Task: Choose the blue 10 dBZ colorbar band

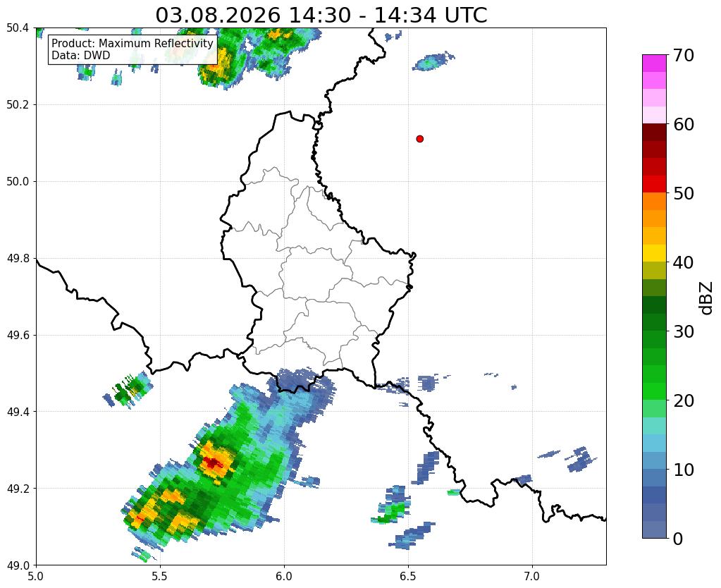Action: tap(654, 460)
